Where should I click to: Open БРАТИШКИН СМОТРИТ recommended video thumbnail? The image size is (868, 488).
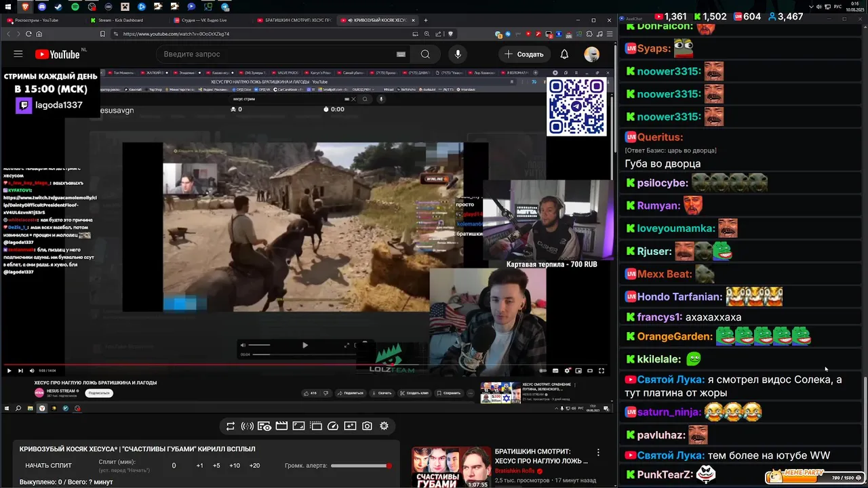coord(451,467)
